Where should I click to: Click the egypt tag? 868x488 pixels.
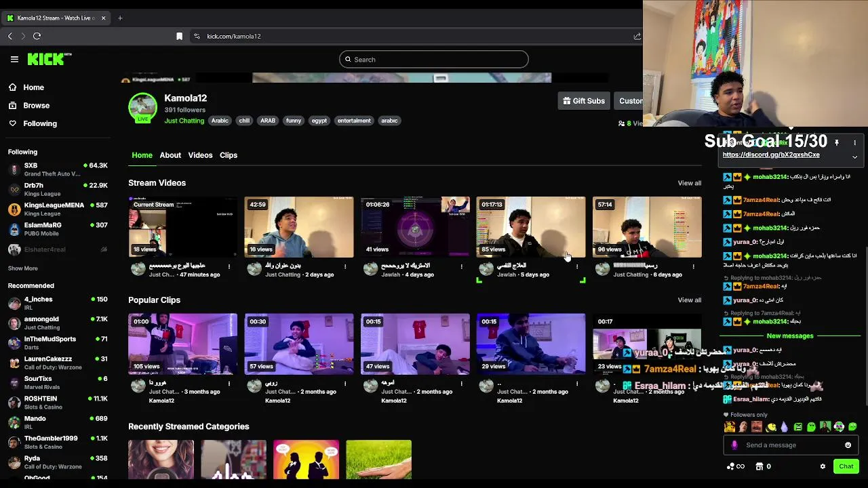click(x=319, y=121)
